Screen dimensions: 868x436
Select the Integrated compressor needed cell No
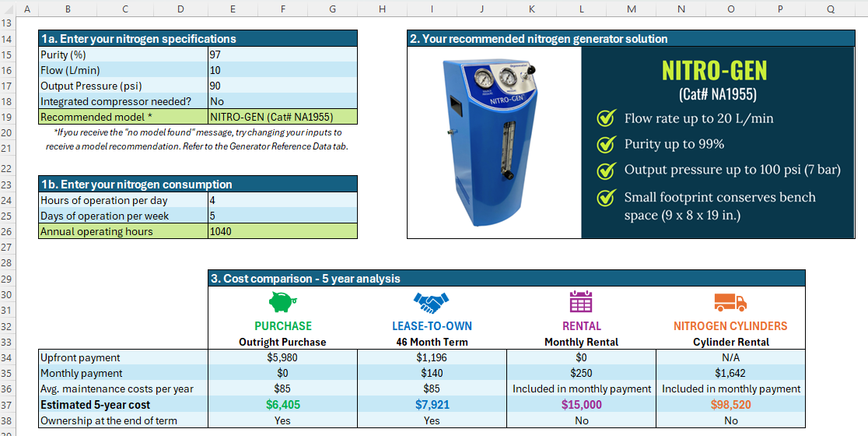coord(282,101)
